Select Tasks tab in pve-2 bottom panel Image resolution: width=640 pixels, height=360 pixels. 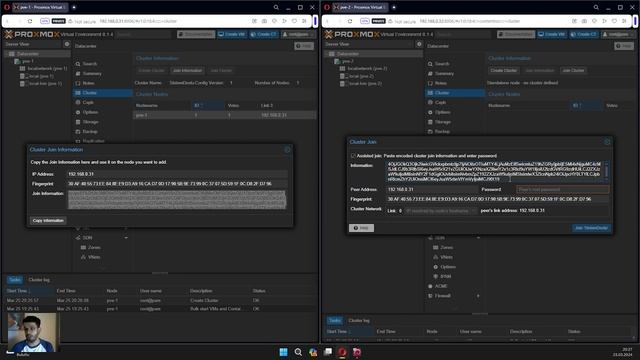[335, 321]
